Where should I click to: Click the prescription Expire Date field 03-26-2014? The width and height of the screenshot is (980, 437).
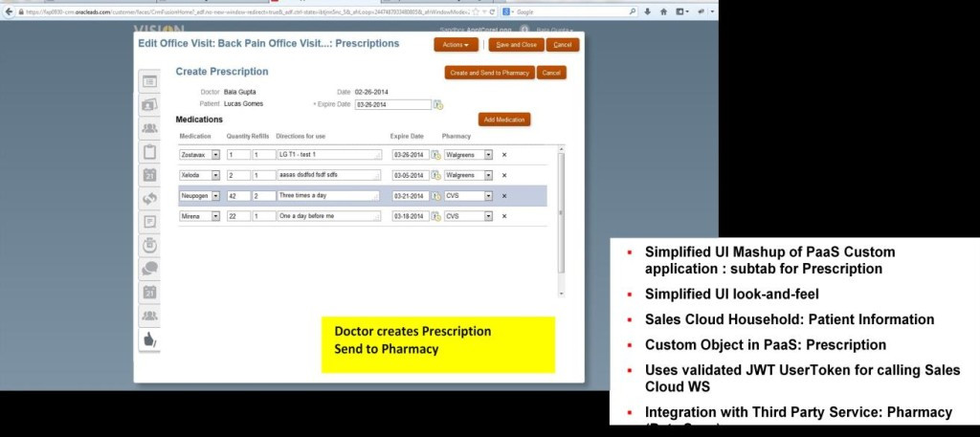click(393, 105)
